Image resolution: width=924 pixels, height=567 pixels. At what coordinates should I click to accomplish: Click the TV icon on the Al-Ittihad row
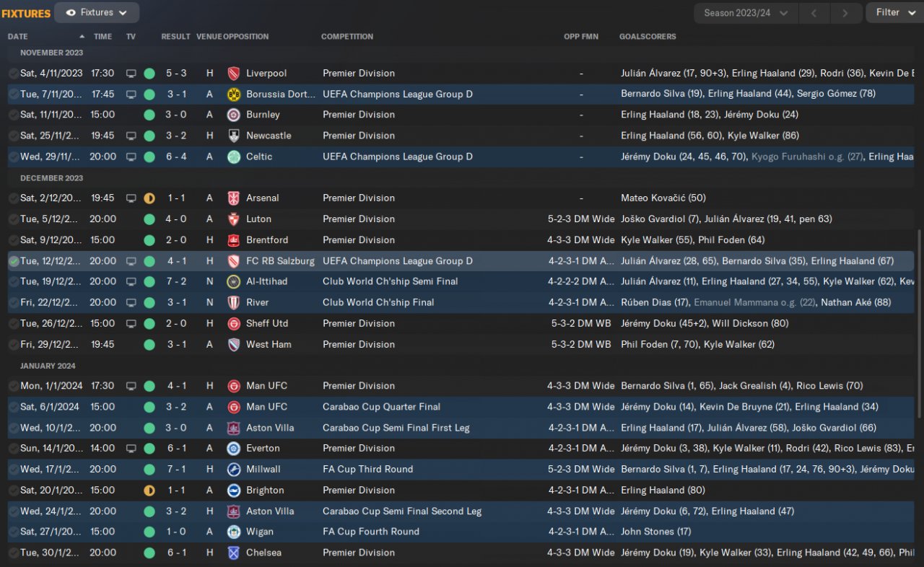[x=131, y=282]
